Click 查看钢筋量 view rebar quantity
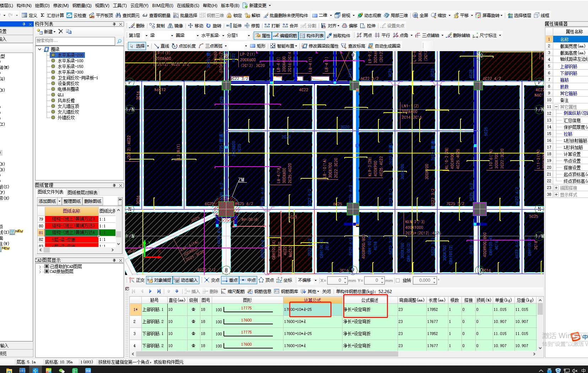This screenshot has width=588, height=373. coord(156,15)
